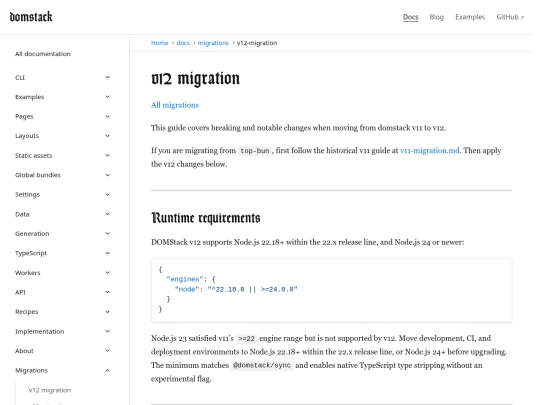
Task: Click the >=22 inline code
Action: pos(247,339)
